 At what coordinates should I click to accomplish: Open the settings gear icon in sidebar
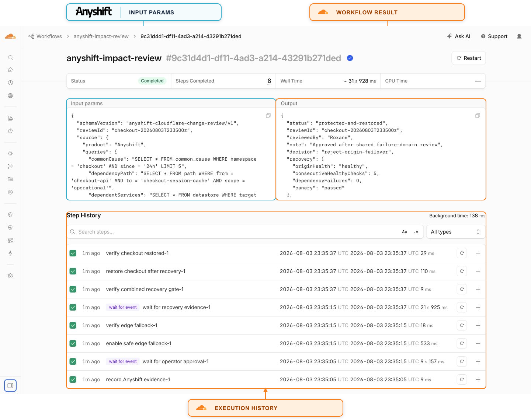[x=10, y=276]
